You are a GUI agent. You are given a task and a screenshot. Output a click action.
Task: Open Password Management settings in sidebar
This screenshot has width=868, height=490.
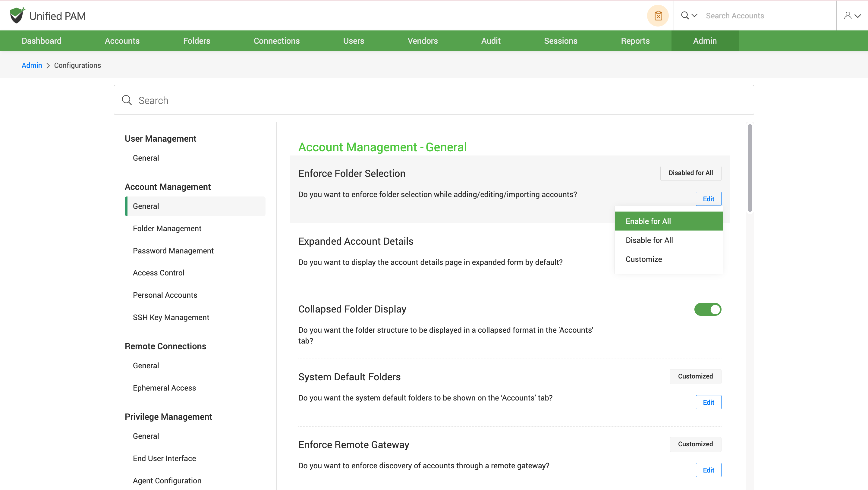click(173, 251)
